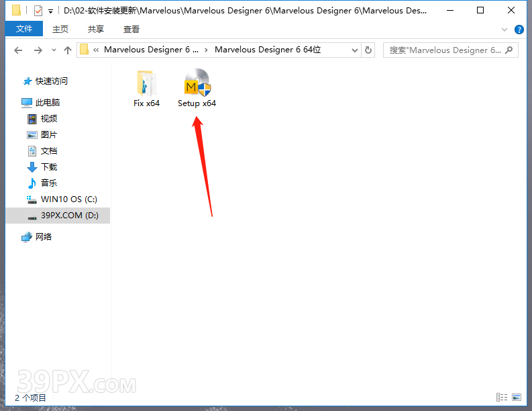This screenshot has height=411, width=532.
Task: Switch to the 查看 ribbon tab
Action: [x=131, y=29]
